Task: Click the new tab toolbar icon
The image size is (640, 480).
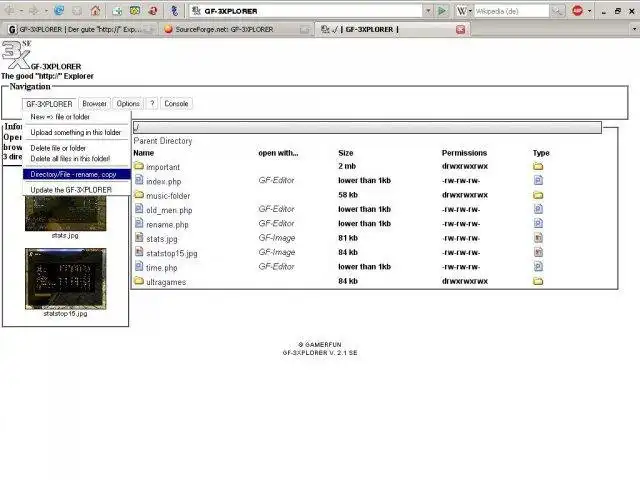Action: tap(118, 11)
